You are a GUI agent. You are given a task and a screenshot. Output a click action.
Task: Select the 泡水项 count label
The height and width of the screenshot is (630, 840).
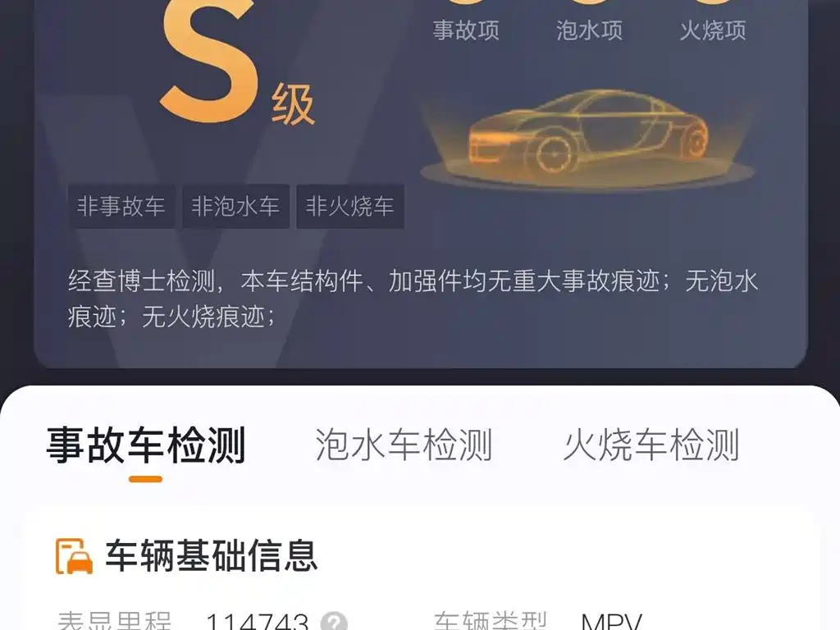point(589,30)
